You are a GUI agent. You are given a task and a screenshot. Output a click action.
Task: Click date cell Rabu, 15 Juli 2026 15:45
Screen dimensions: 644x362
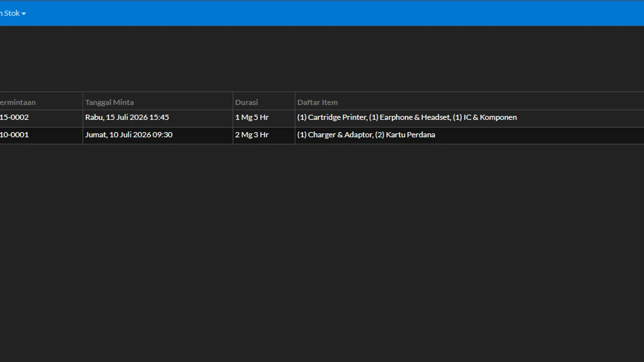click(x=127, y=117)
